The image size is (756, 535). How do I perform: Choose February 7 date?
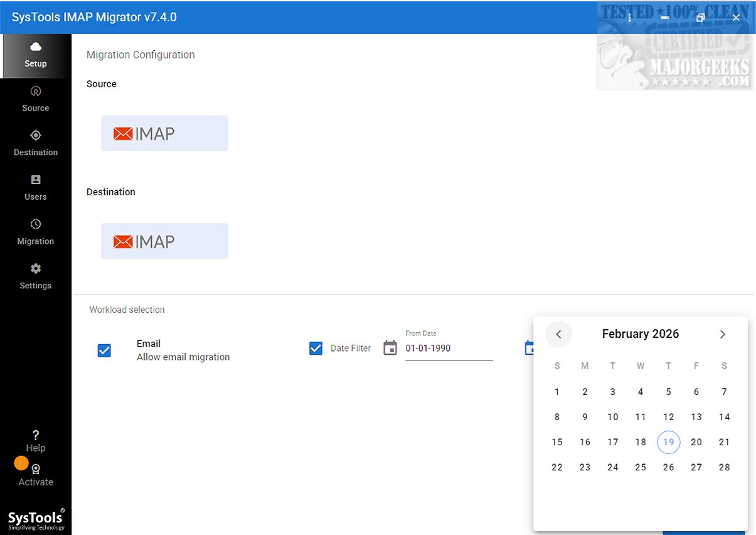tap(725, 392)
